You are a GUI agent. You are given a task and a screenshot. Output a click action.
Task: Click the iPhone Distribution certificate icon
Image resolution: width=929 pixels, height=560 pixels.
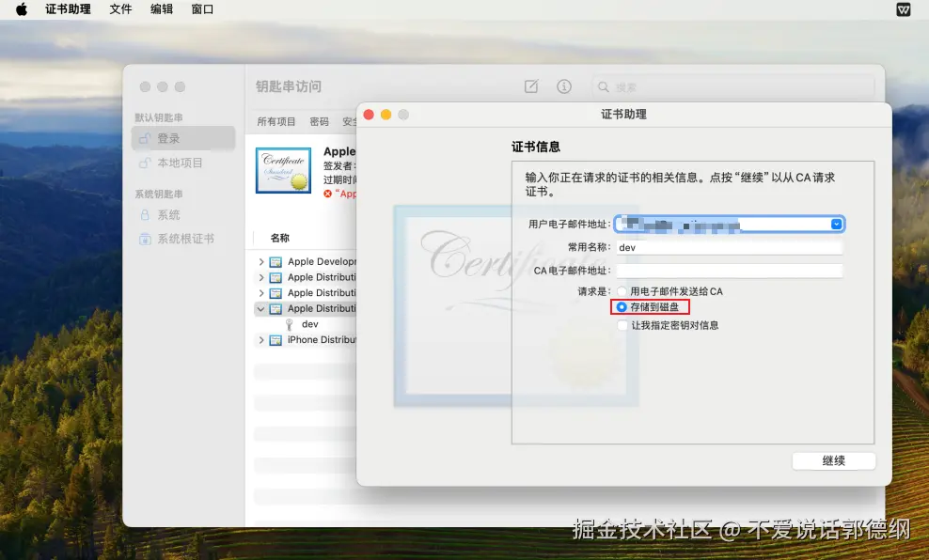coord(276,340)
